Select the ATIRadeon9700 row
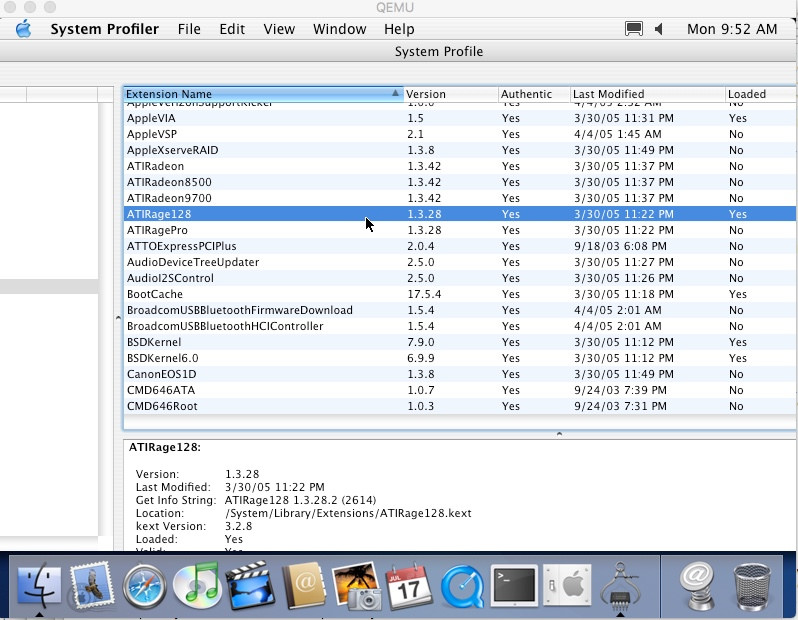Viewport: 798px width, 620px height. 460,198
